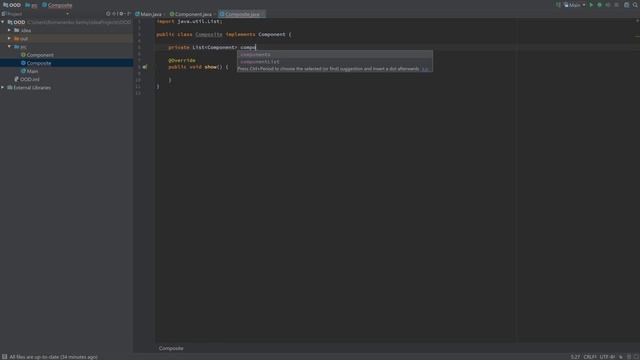Select Main class in the project tree
The image size is (640, 360).
pos(29,71)
